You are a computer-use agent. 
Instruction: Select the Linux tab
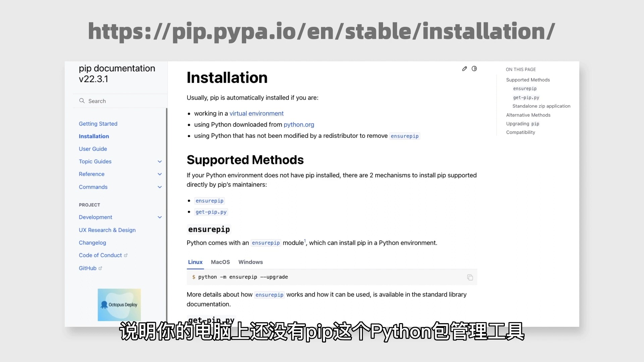tap(195, 262)
